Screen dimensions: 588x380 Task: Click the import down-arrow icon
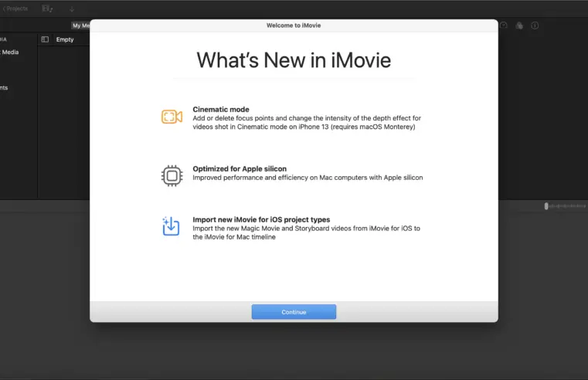[72, 9]
